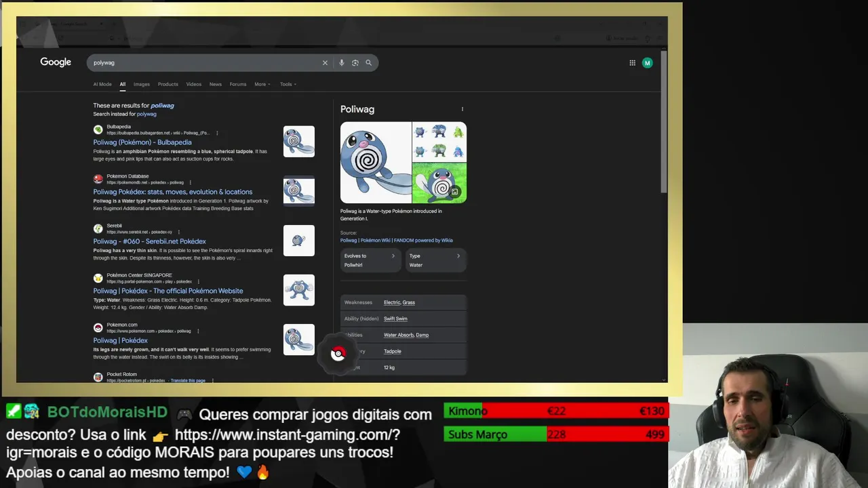Screen dimensions: 868x488
Task: Open the Poliwag sprites grid image
Action: 439,142
